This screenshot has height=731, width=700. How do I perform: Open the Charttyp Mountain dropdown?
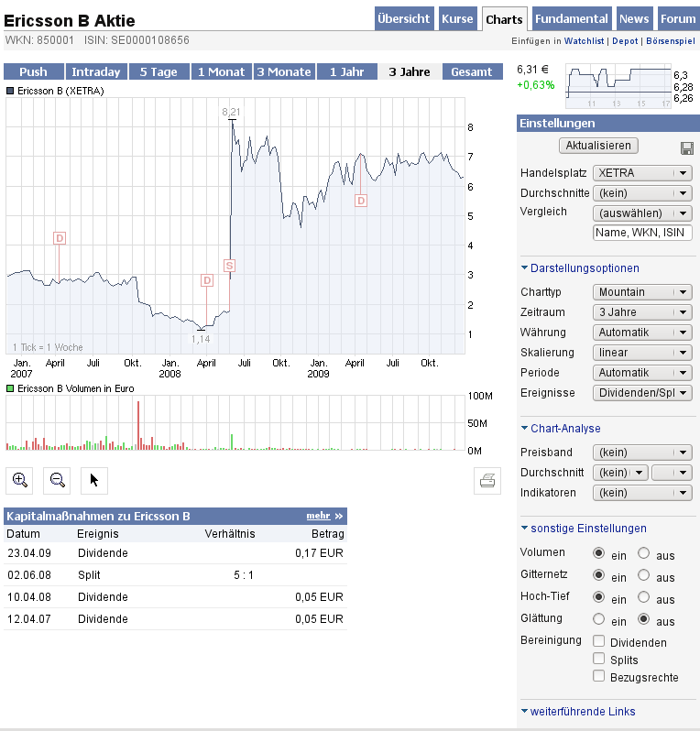pos(642,292)
